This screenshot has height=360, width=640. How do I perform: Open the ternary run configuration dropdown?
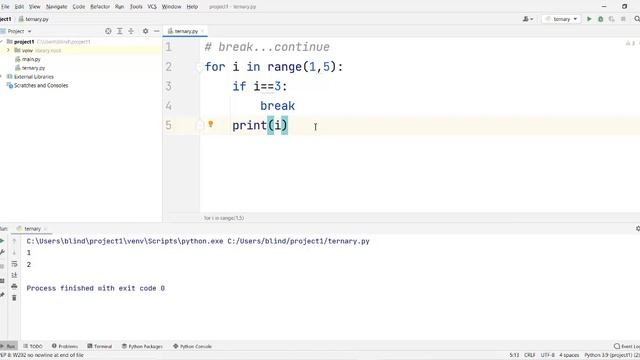(x=561, y=19)
